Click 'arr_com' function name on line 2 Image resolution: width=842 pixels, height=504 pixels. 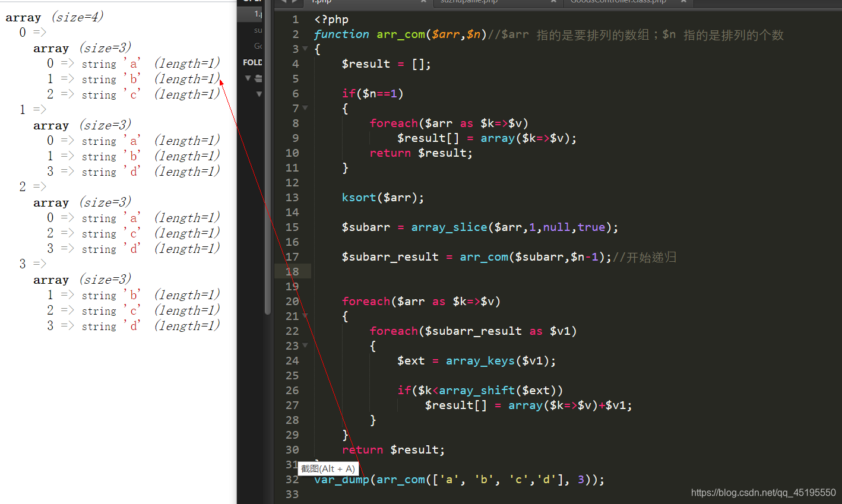pos(401,34)
